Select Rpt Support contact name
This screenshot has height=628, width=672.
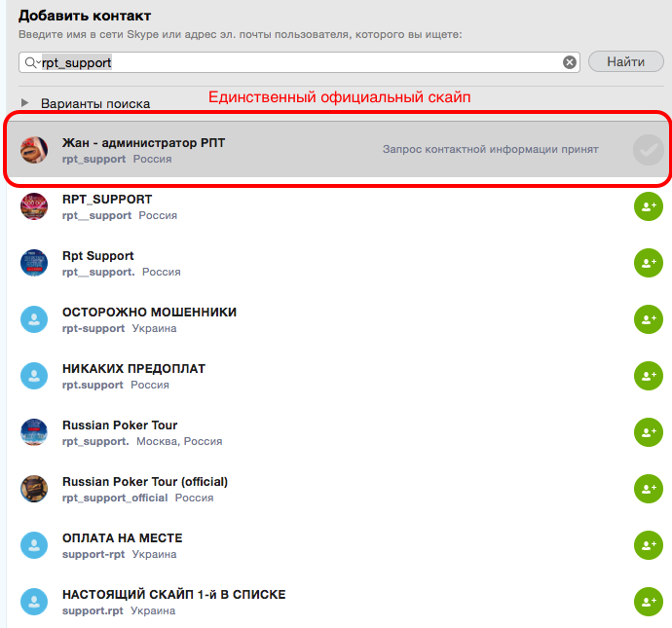(98, 256)
